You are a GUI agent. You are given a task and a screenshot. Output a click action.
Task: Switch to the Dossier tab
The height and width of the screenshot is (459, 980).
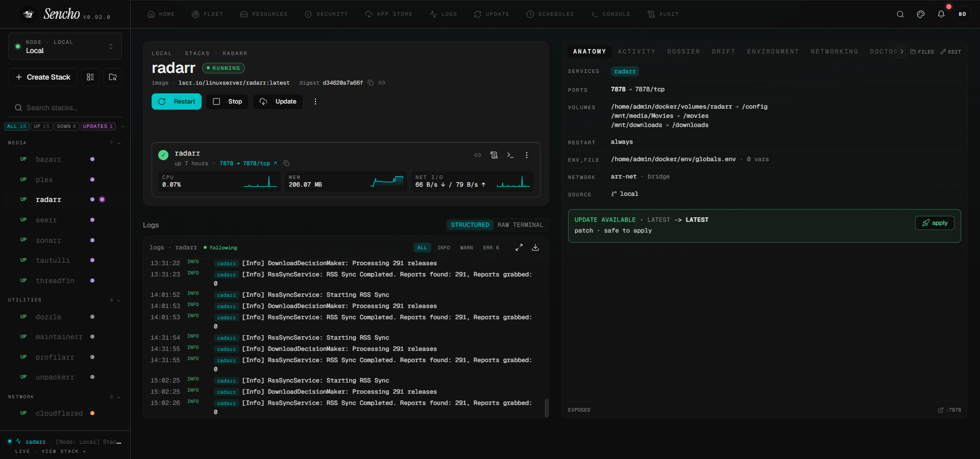[x=683, y=52]
